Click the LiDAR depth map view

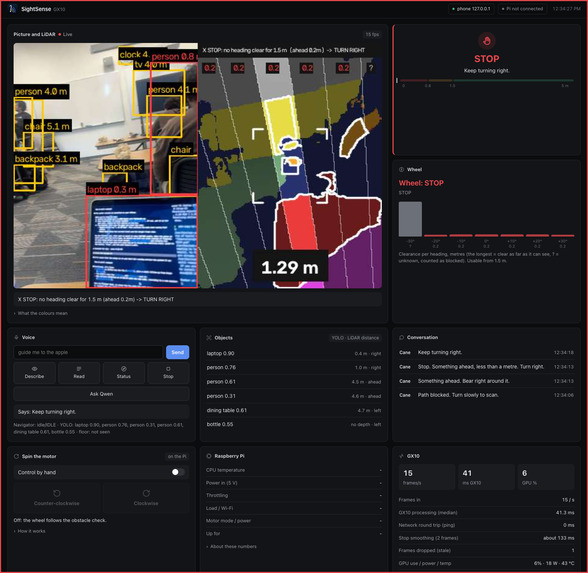point(290,172)
